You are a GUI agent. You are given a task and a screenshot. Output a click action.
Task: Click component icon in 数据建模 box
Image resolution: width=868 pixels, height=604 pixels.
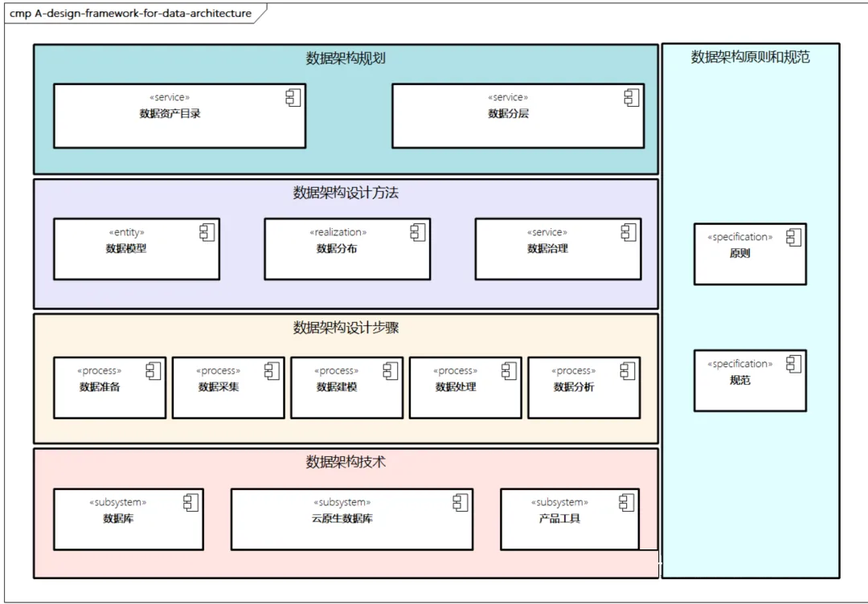(391, 371)
